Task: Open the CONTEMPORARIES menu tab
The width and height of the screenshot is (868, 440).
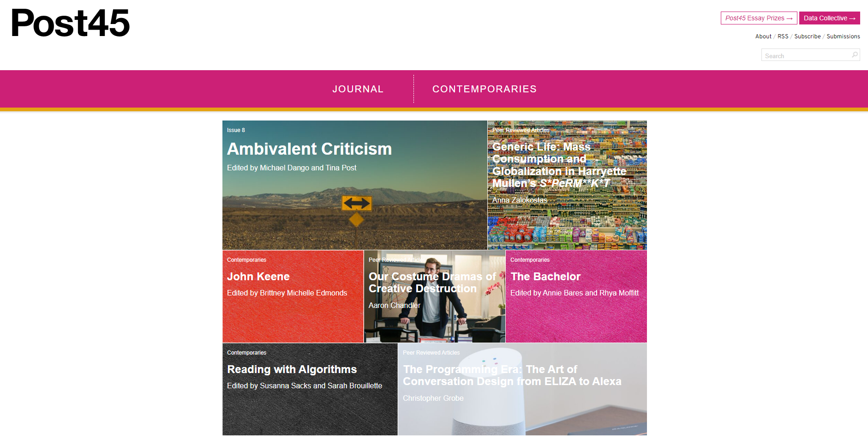Action: 485,89
